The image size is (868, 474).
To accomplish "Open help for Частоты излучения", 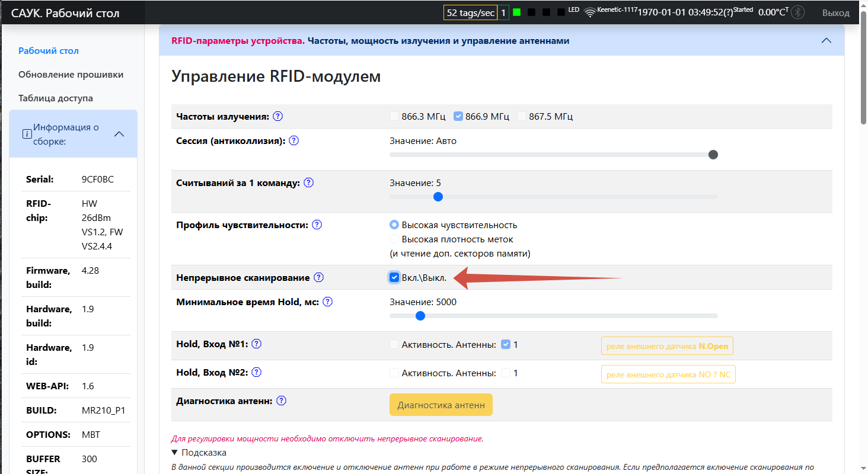I will [277, 116].
